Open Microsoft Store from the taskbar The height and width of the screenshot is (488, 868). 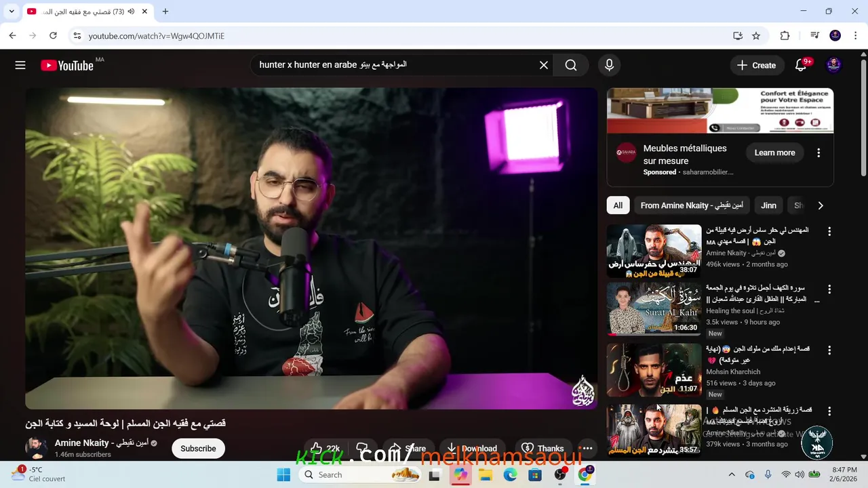coord(535,474)
